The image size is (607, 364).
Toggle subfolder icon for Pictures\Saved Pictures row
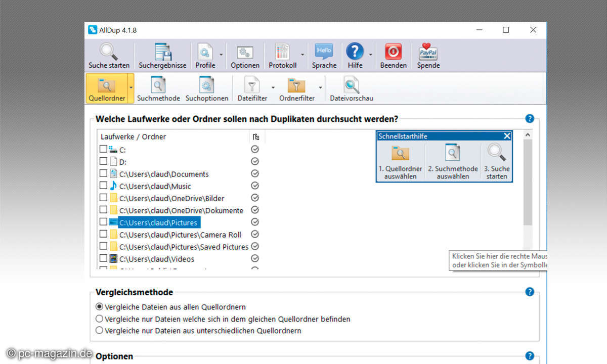coord(255,246)
